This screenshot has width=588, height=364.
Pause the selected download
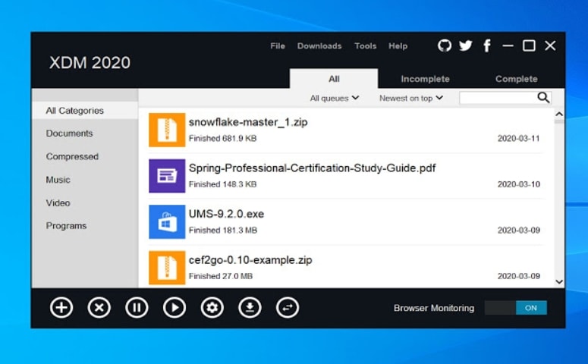[137, 308]
